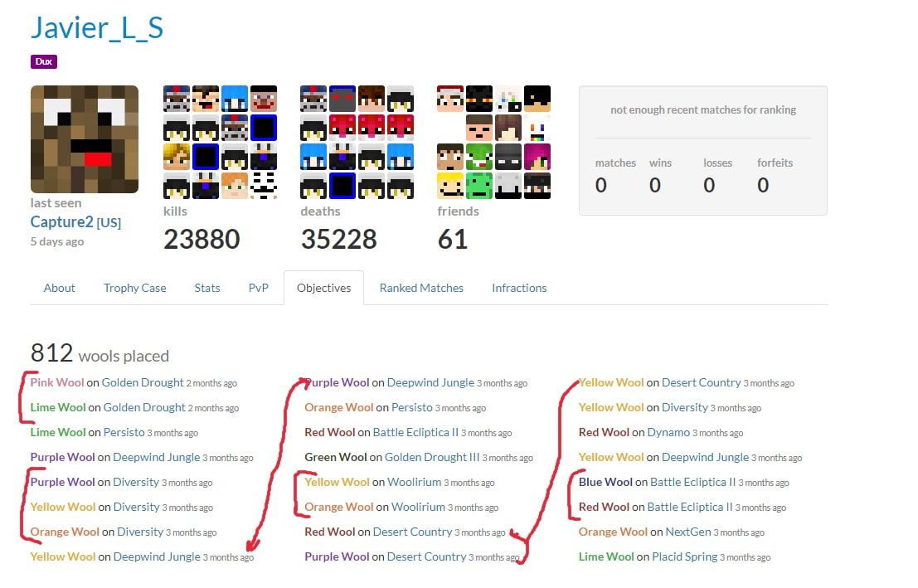Open the Capture2 server link

75,222
